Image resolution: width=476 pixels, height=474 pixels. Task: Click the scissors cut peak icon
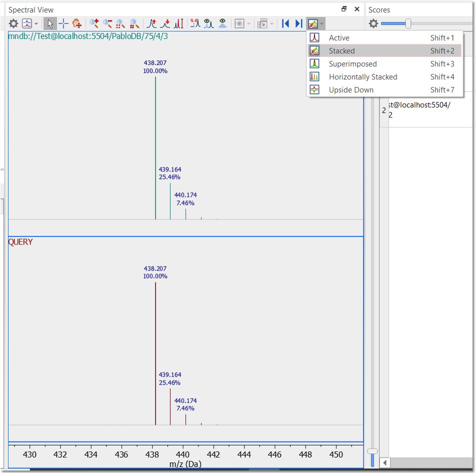(195, 23)
